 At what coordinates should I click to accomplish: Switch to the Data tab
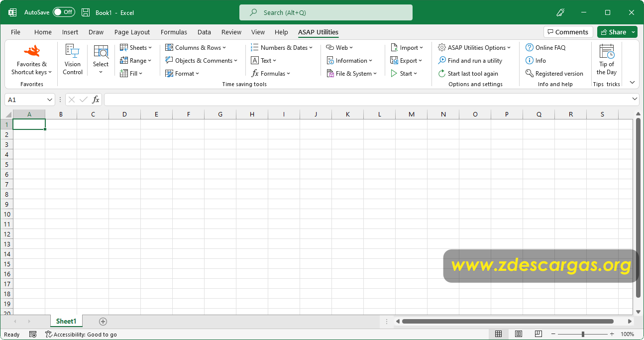tap(204, 32)
